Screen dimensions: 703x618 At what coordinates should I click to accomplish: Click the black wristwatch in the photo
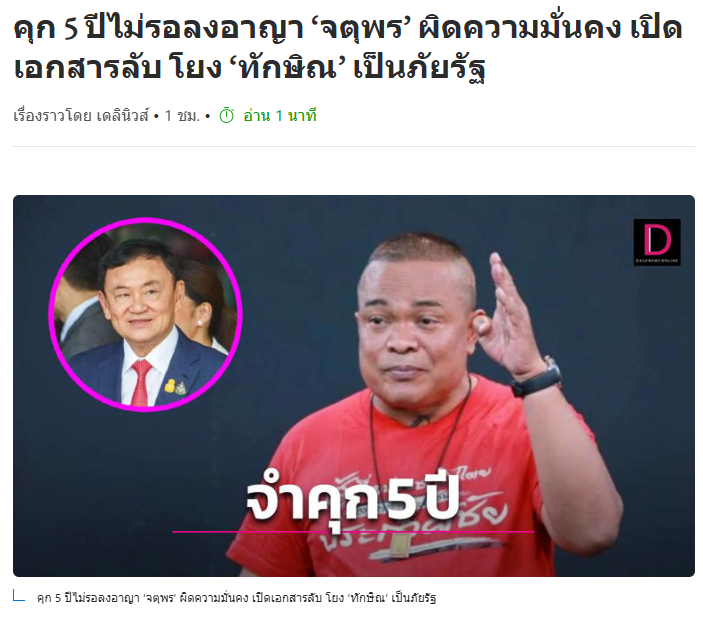(537, 379)
